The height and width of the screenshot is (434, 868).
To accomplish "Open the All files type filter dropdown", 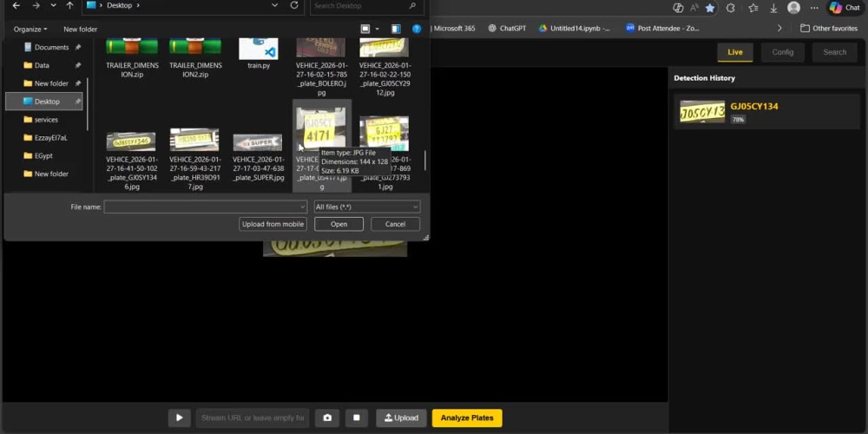I will pyautogui.click(x=367, y=207).
